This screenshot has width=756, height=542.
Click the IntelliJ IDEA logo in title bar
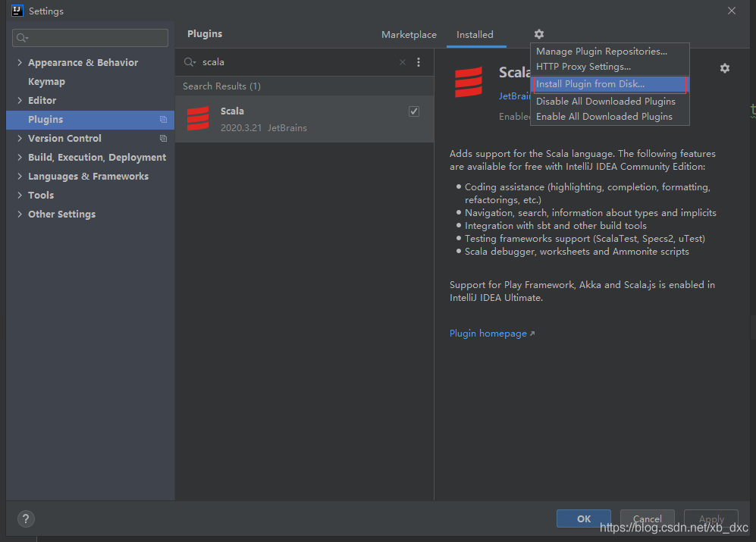pyautogui.click(x=17, y=11)
